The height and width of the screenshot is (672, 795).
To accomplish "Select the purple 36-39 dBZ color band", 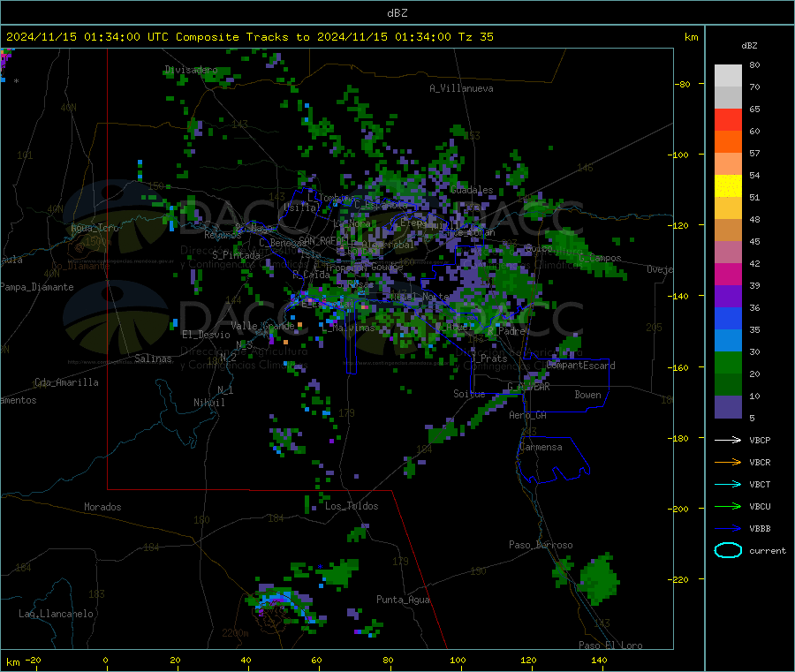I will 728,297.
